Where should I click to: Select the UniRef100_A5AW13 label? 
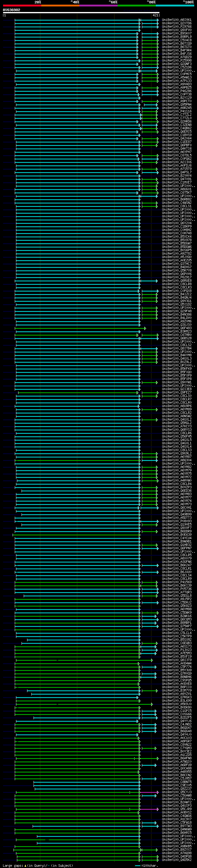point(176,78)
